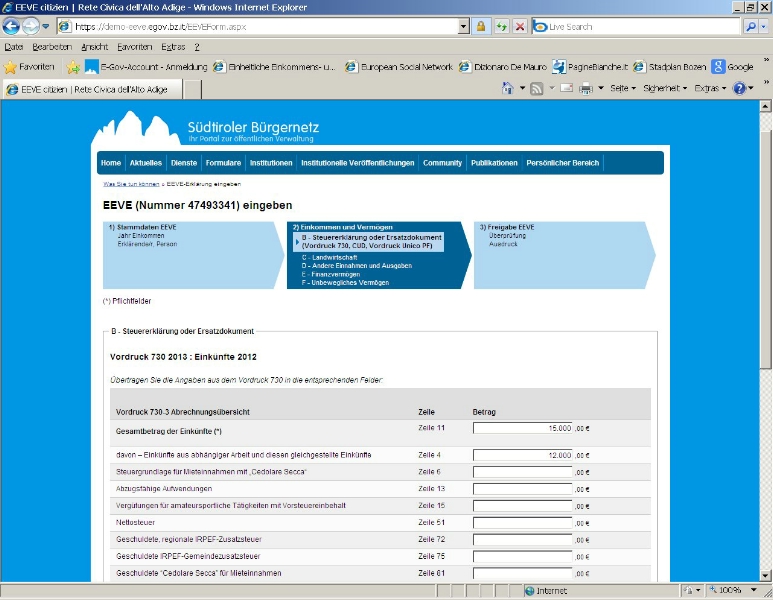773x600 pixels.
Task: Open the home page icon in command bar
Action: (x=508, y=89)
